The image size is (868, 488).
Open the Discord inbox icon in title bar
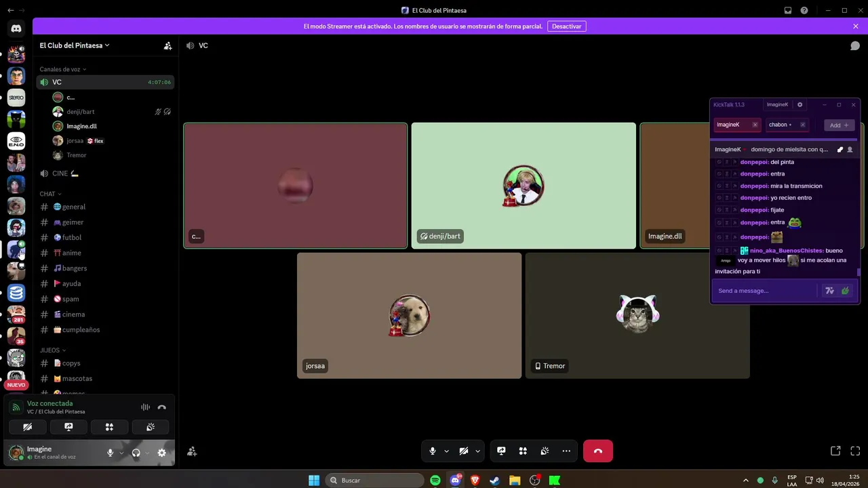[788, 10]
